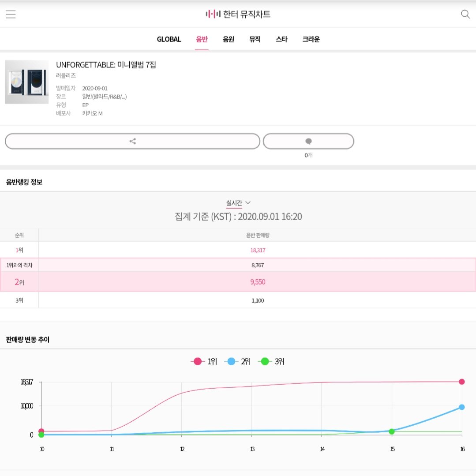Click the blue 2위 data point at 16

tap(461, 407)
